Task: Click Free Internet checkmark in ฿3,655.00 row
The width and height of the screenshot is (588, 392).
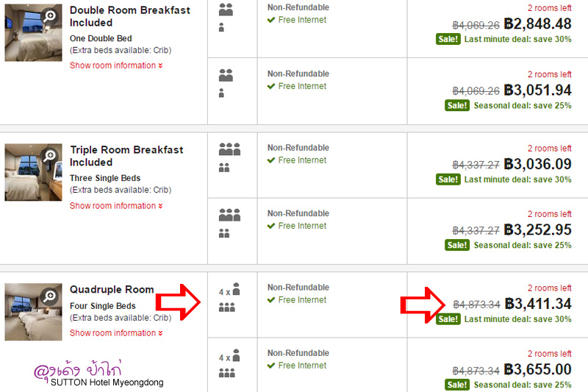Action: [271, 366]
